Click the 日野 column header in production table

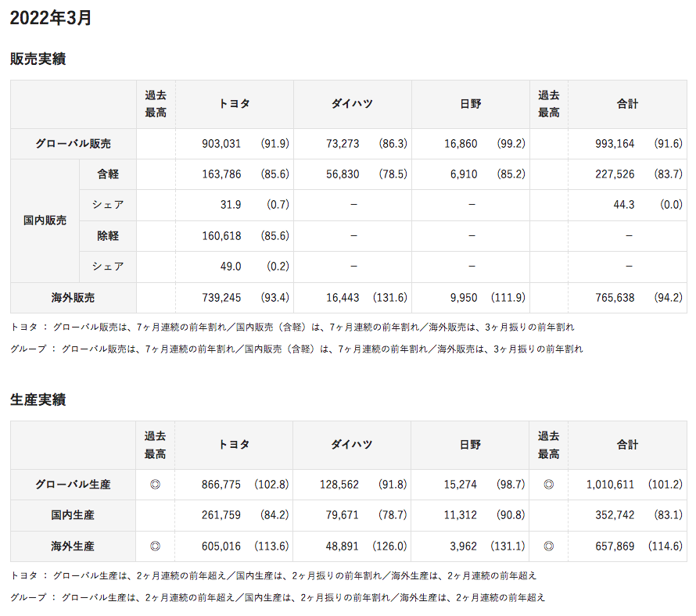click(470, 445)
